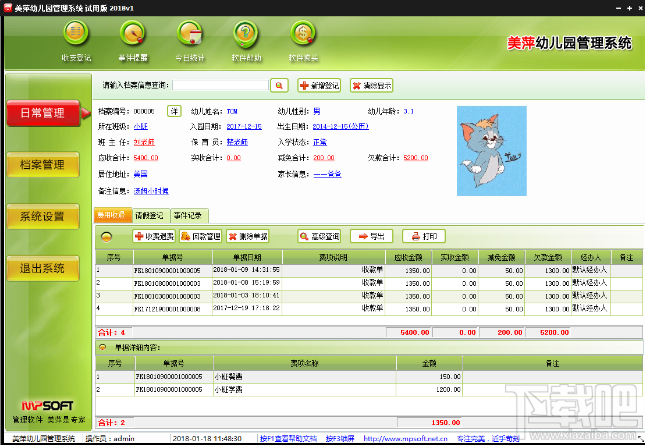Click the 按F1查看帮助文档 status link
645x445 pixels.
point(288,438)
